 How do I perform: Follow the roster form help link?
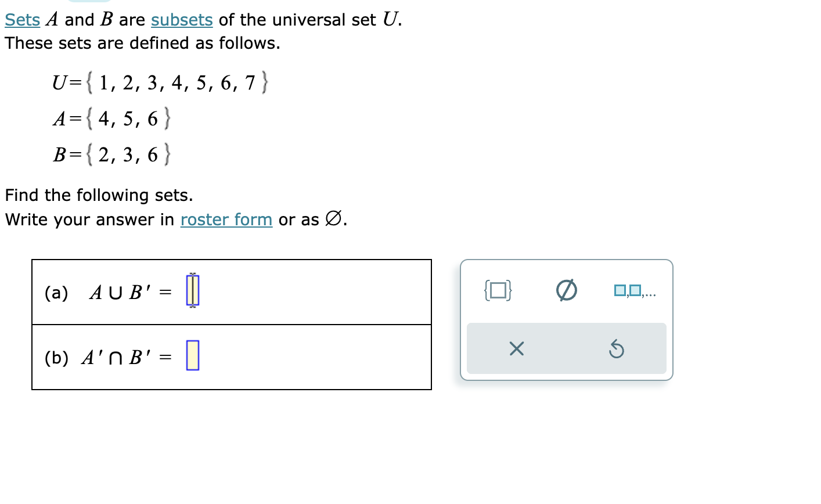pos(226,219)
